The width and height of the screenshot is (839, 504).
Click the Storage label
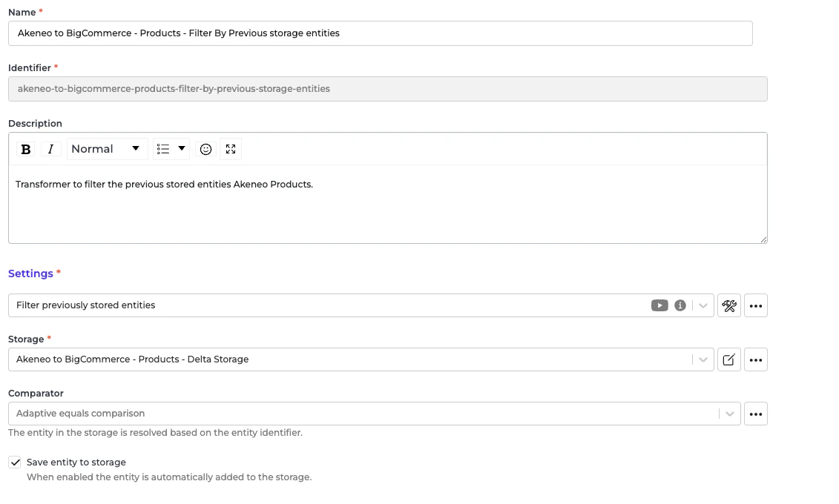click(x=26, y=339)
